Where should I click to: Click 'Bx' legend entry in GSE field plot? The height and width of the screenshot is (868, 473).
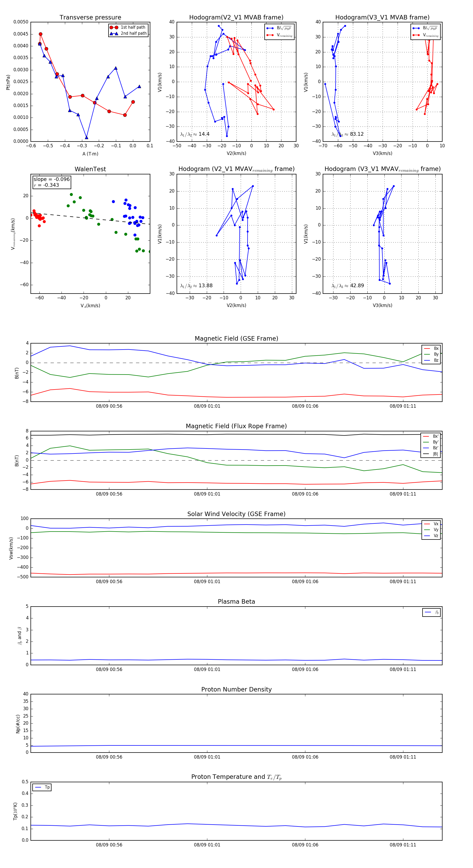[x=431, y=349]
